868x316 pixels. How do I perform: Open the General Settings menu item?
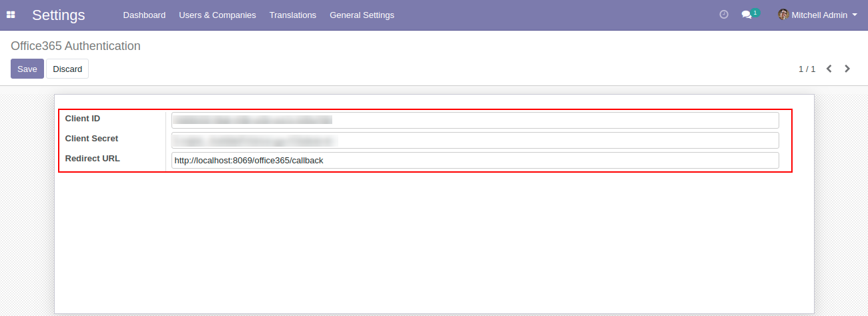[362, 15]
